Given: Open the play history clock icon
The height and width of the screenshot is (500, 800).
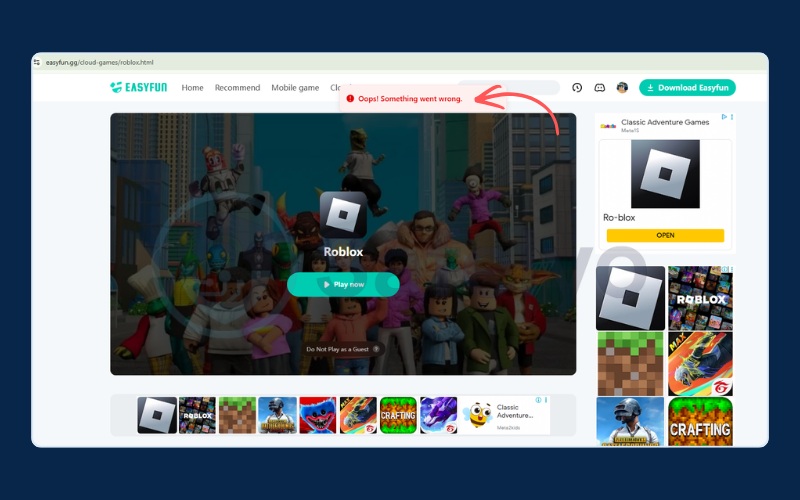Looking at the screenshot, I should click(577, 88).
